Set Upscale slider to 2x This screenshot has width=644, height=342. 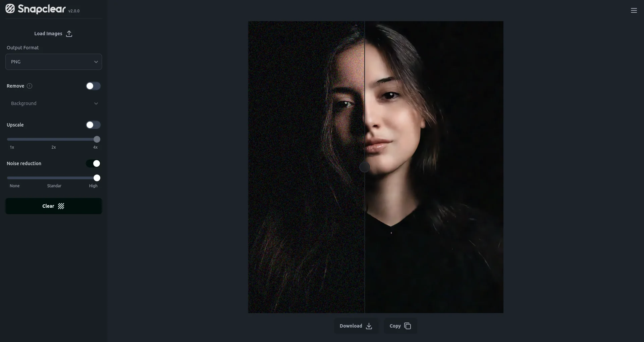point(54,139)
